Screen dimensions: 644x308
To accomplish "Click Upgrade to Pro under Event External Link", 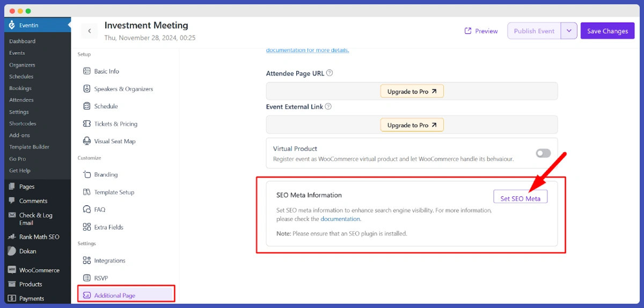I will click(x=412, y=125).
